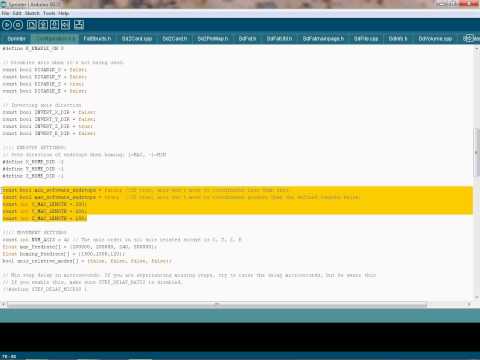Switch to the SdInfo.h tab

pyautogui.click(x=398, y=39)
